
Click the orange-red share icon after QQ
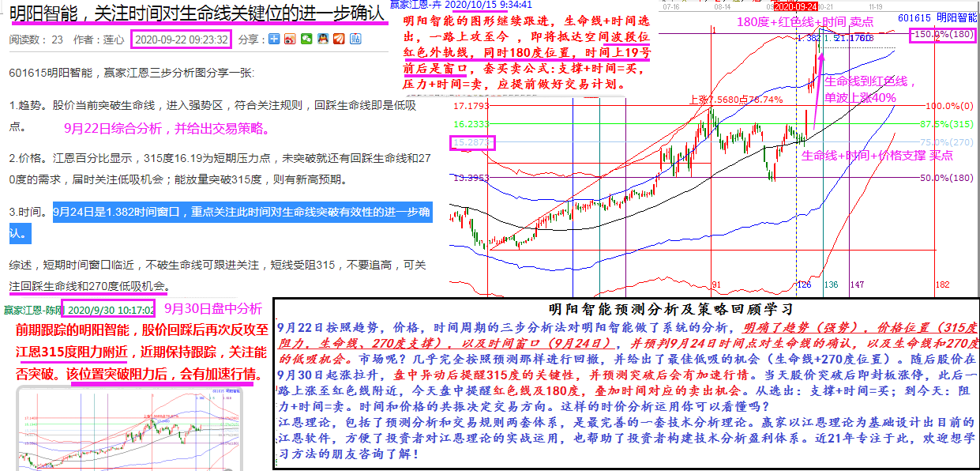coord(339,39)
